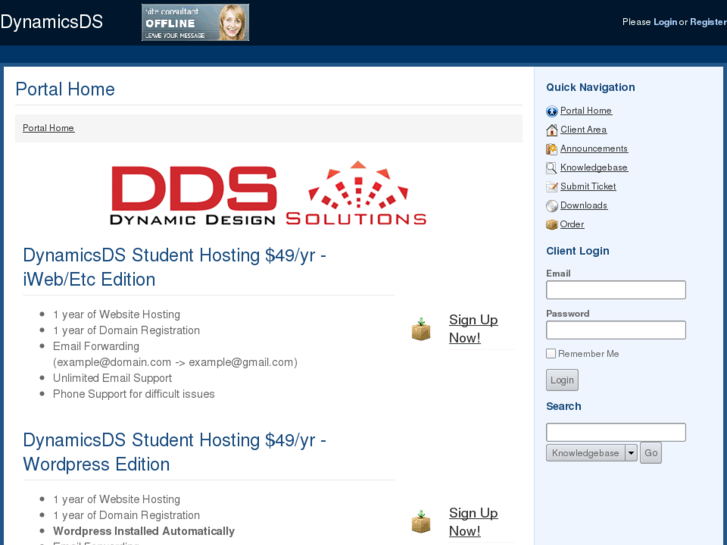
Task: Toggle the Remember Me checkbox
Action: pos(551,354)
